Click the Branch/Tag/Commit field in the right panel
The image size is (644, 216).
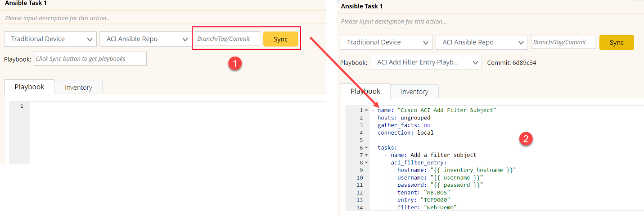click(x=563, y=42)
